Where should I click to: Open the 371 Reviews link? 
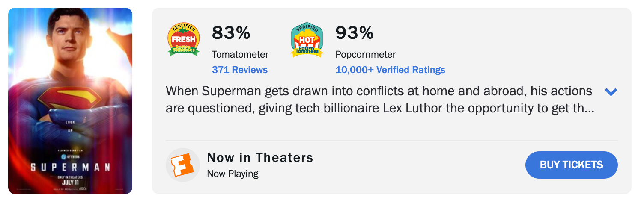pos(239,70)
